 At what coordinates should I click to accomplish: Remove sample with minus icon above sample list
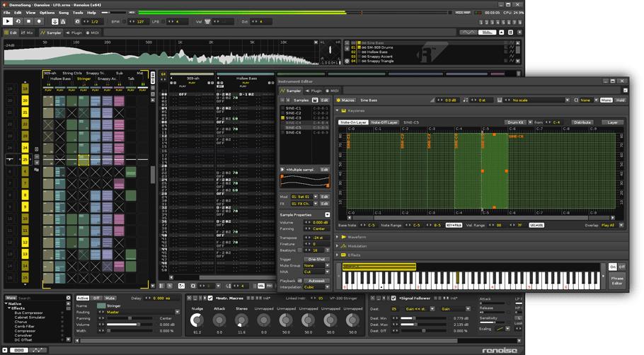click(282, 100)
